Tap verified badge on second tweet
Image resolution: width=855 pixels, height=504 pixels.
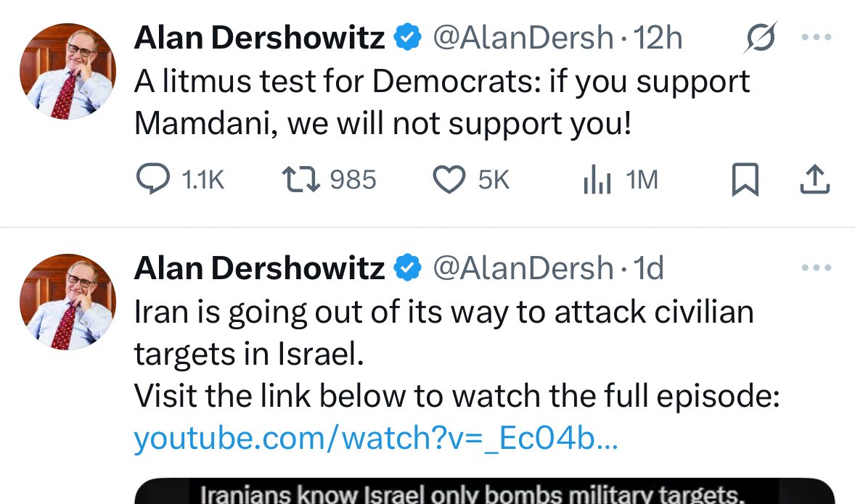coord(408,268)
